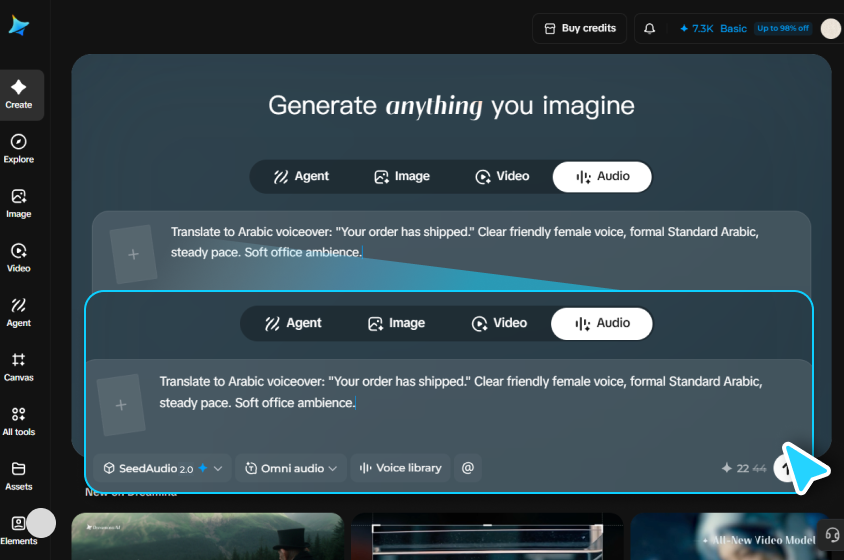Select Image tab inside the cyan-outlined panel

(396, 323)
